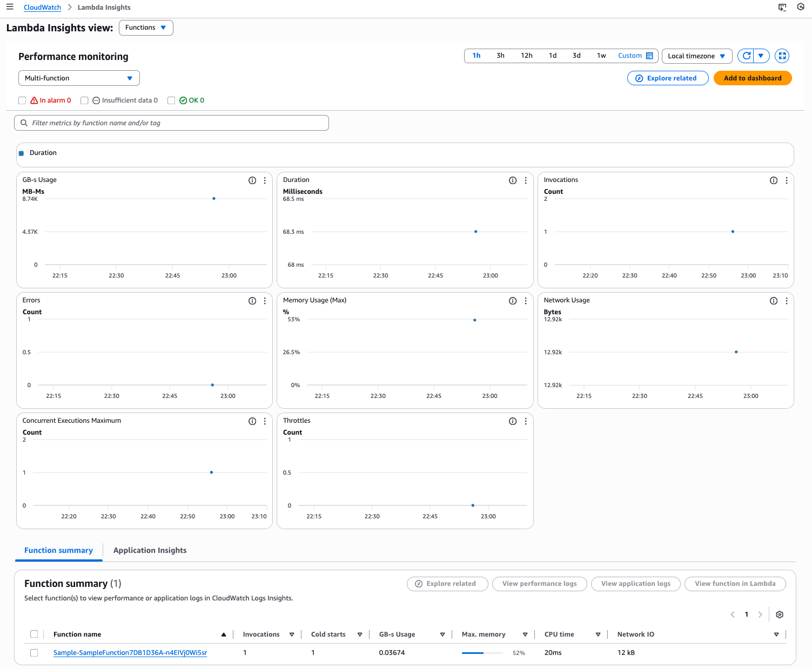Switch to Application Insights tab

point(150,550)
